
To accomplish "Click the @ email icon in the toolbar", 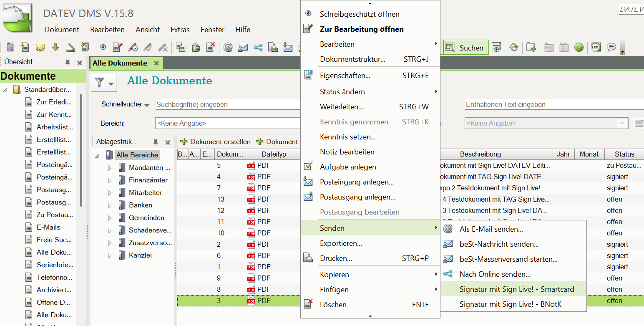I will click(x=228, y=47).
